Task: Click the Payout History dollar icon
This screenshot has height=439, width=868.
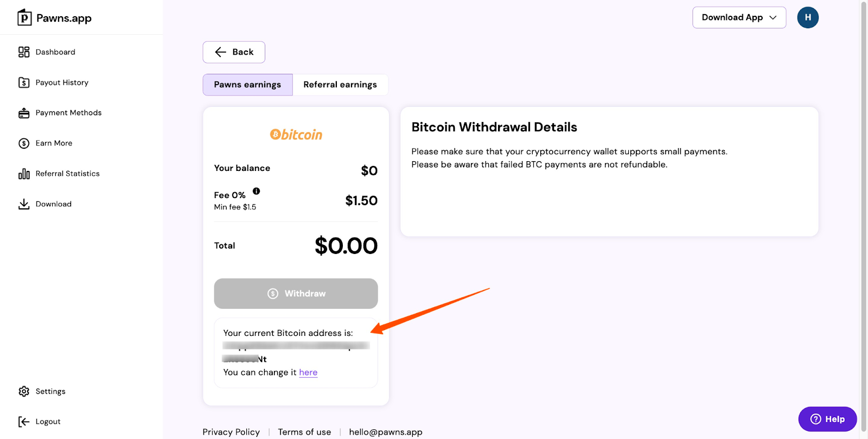Action: tap(24, 82)
